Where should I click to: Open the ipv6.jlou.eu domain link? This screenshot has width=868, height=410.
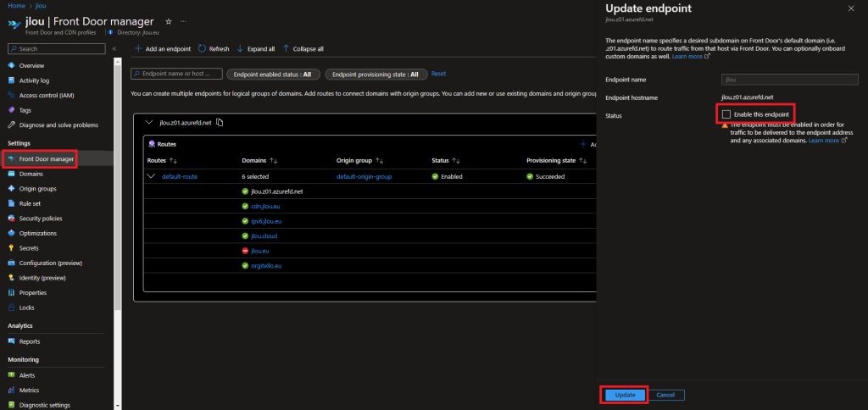coord(266,221)
